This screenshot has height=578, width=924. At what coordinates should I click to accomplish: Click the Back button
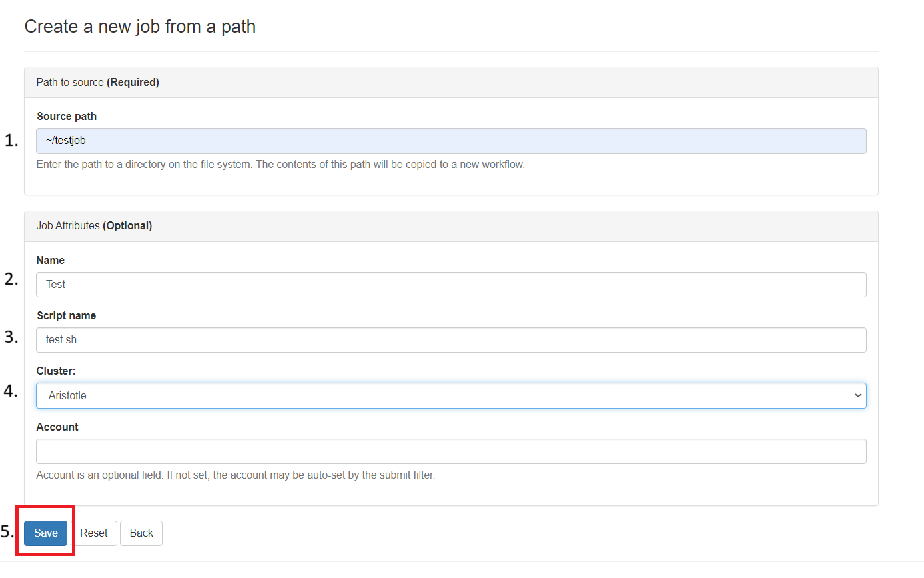point(141,533)
